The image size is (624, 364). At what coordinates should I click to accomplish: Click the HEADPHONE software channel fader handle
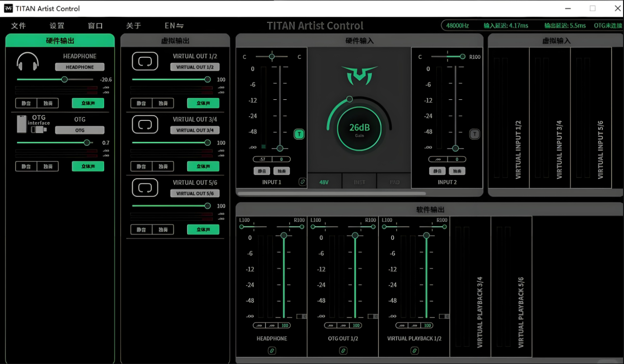284,236
